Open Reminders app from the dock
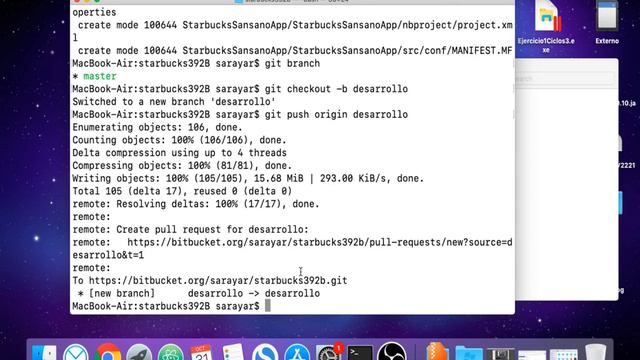This screenshot has height=360, width=640. coord(233,352)
